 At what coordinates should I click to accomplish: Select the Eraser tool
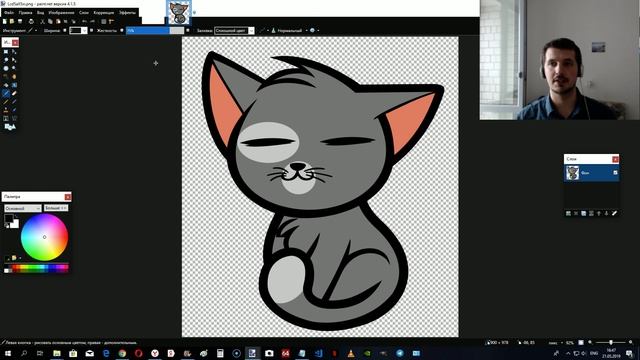coord(14,93)
